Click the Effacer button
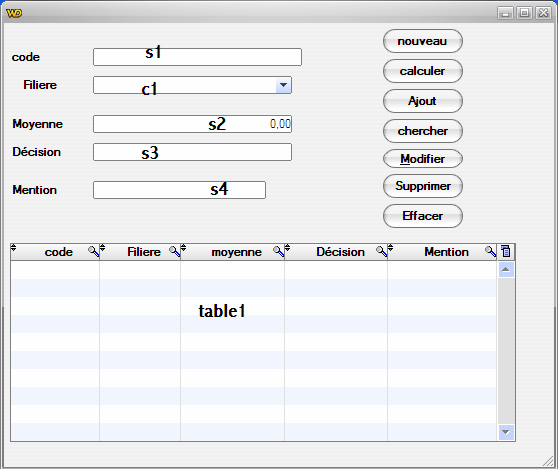This screenshot has width=559, height=469. (422, 216)
